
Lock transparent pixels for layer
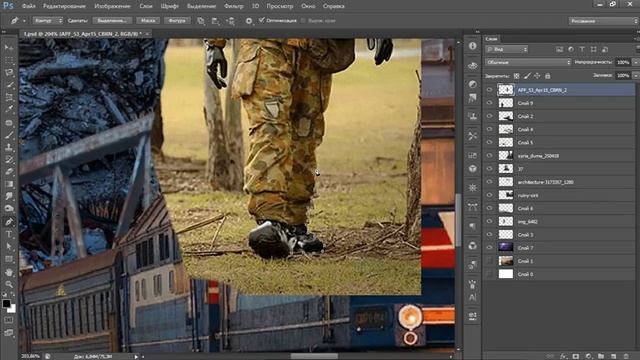coord(516,76)
